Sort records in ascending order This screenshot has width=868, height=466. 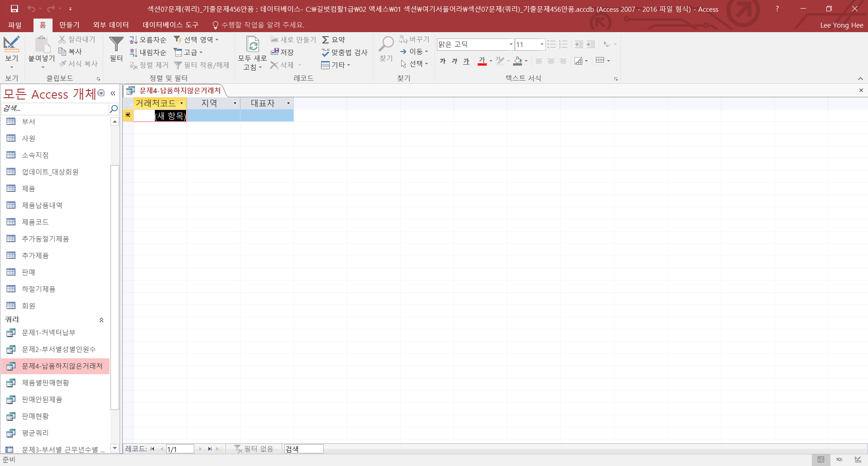tap(148, 40)
